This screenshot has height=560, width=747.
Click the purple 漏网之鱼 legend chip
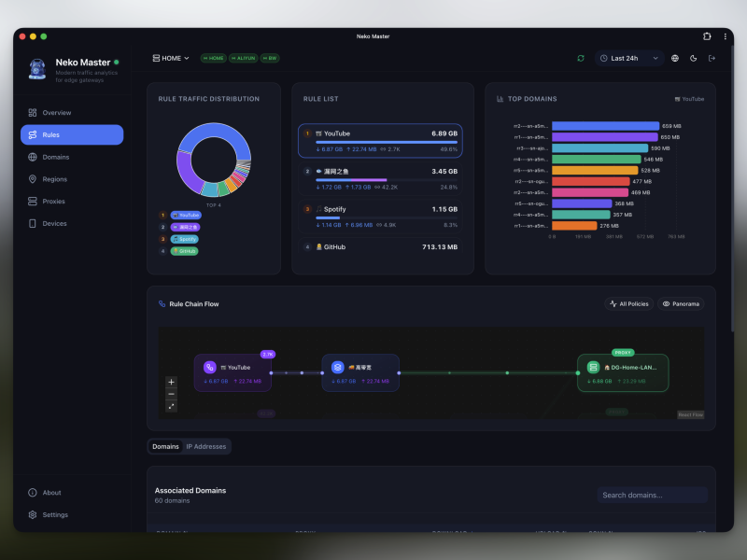(x=185, y=227)
